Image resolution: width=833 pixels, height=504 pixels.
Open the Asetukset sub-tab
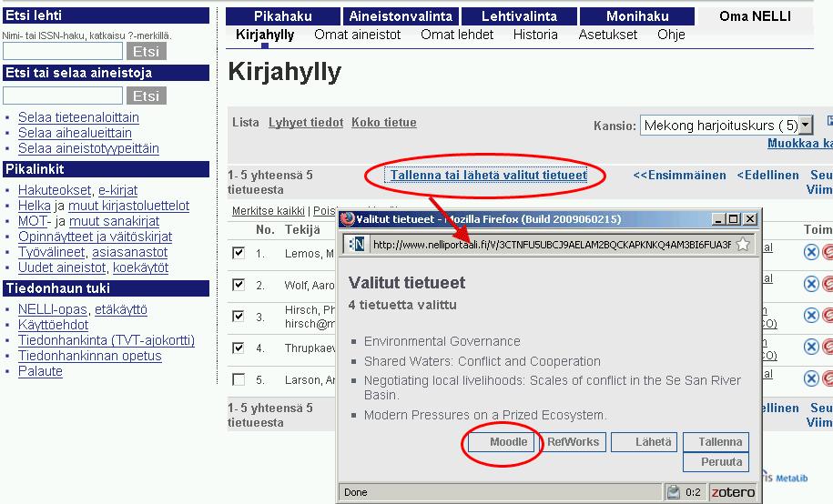608,35
